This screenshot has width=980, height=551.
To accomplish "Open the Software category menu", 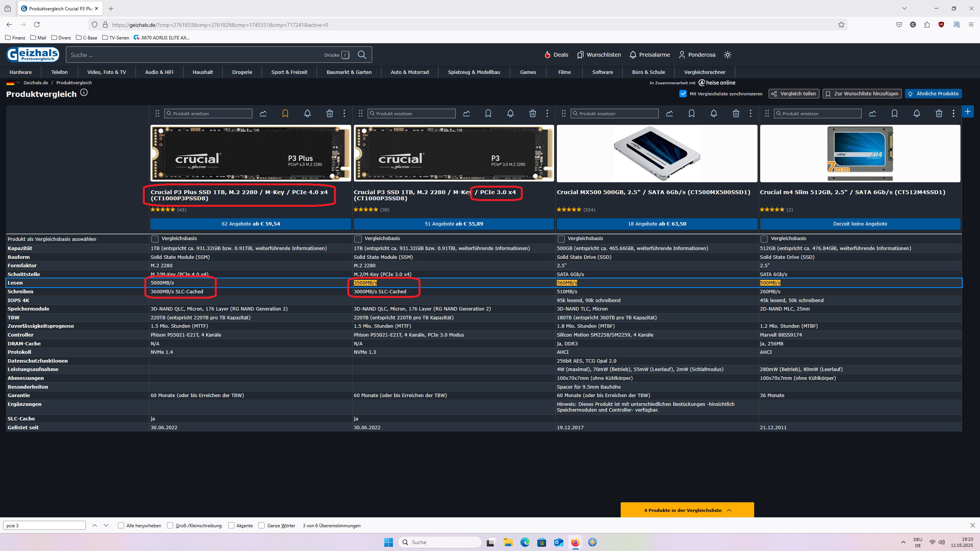I will 602,72.
